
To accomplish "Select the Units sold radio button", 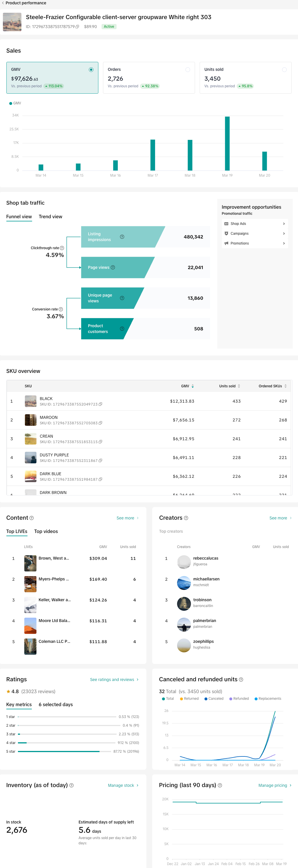I will [284, 70].
